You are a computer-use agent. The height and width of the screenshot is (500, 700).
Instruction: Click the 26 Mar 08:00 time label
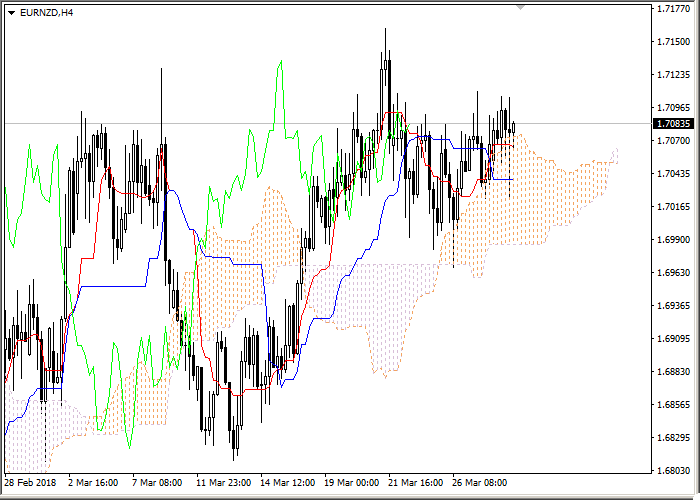tap(480, 483)
